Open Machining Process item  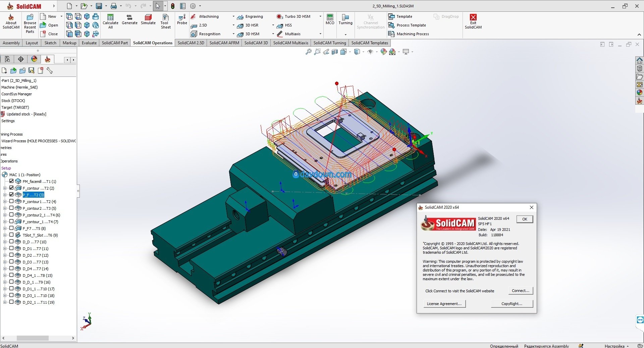409,34
